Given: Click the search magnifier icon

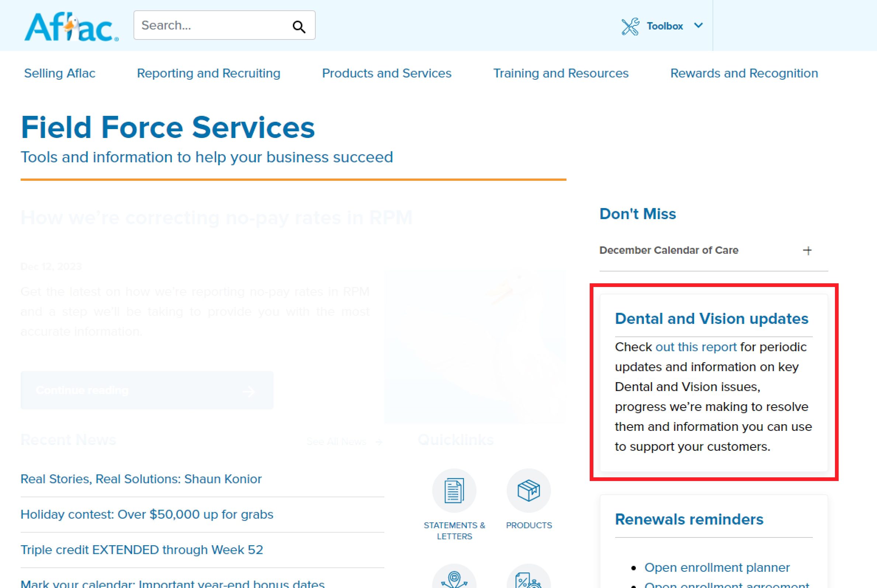Looking at the screenshot, I should point(299,26).
